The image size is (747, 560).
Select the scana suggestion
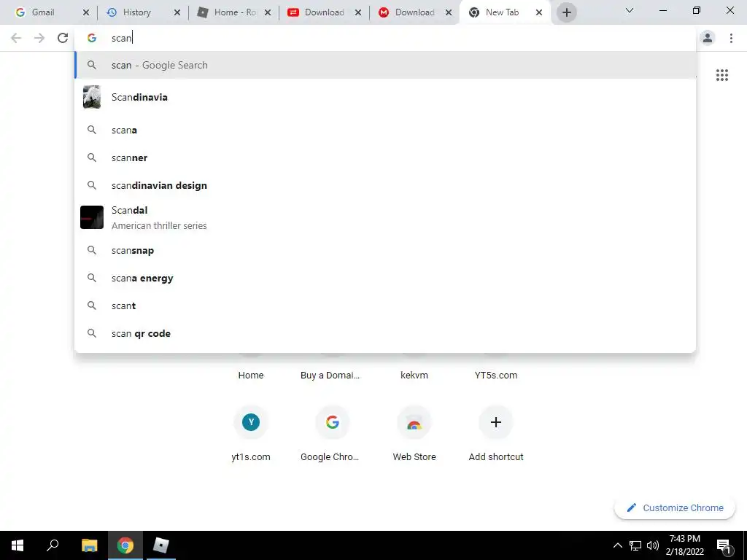(x=385, y=130)
